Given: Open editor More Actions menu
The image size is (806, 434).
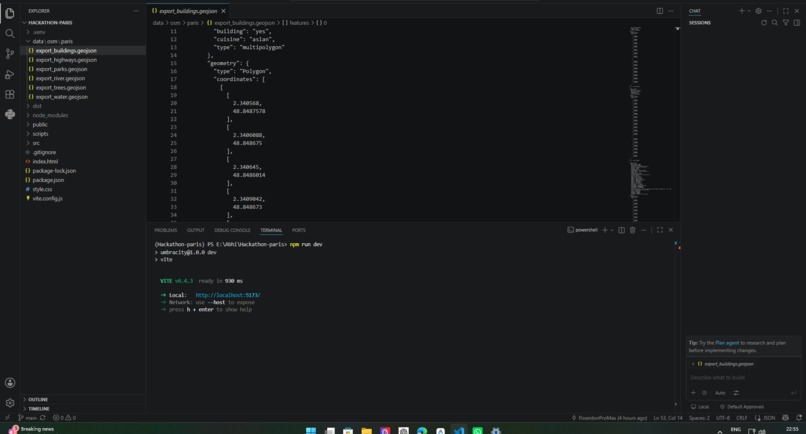Looking at the screenshot, I should coord(671,11).
